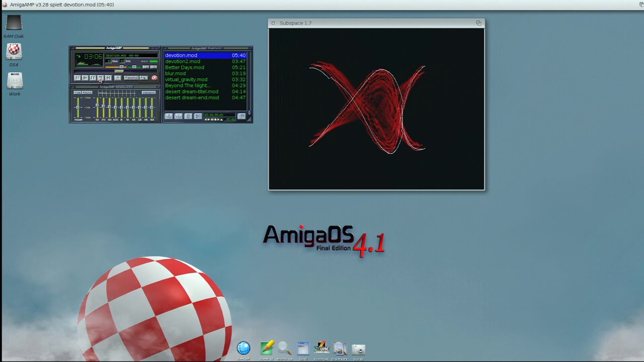
Task: Click the LOAD LIST button in the playlist
Action: pyautogui.click(x=242, y=116)
